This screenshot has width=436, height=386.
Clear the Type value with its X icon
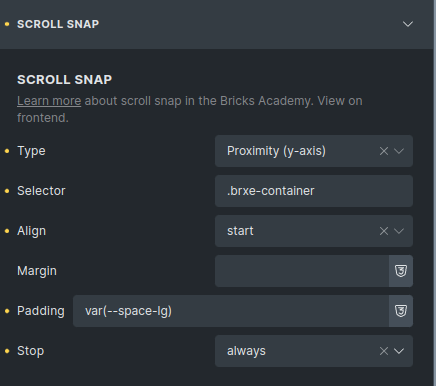click(384, 151)
